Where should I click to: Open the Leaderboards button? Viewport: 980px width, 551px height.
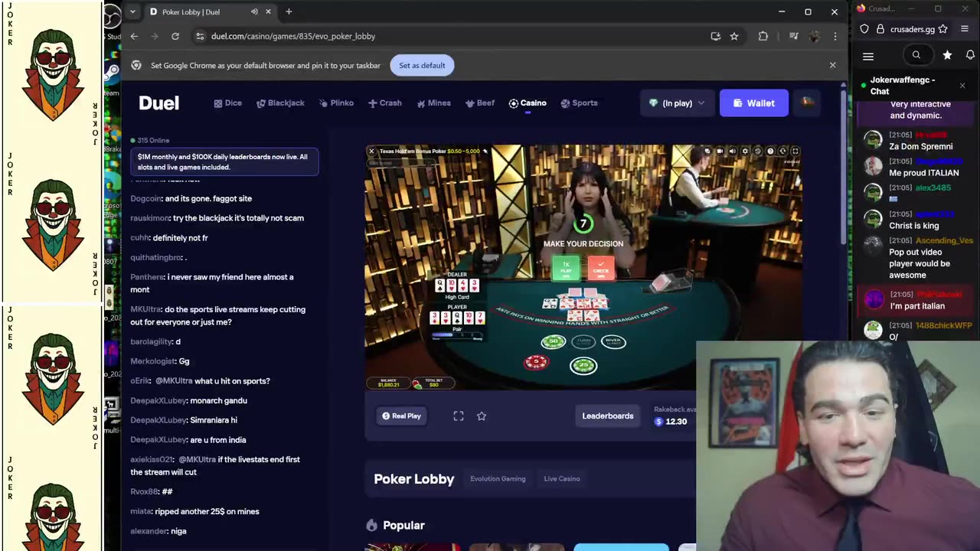[608, 416]
